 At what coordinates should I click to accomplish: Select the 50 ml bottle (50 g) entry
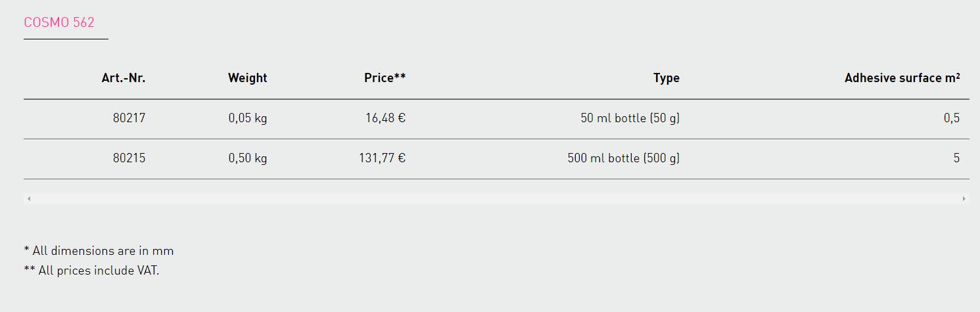[x=630, y=118]
